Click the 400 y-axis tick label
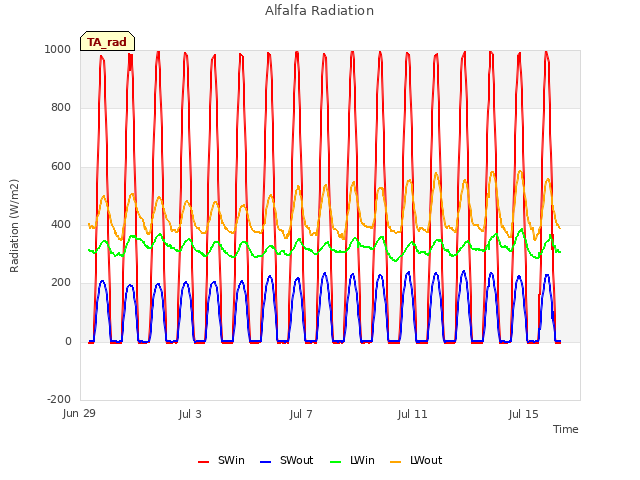The height and width of the screenshot is (480, 640). click(x=61, y=224)
